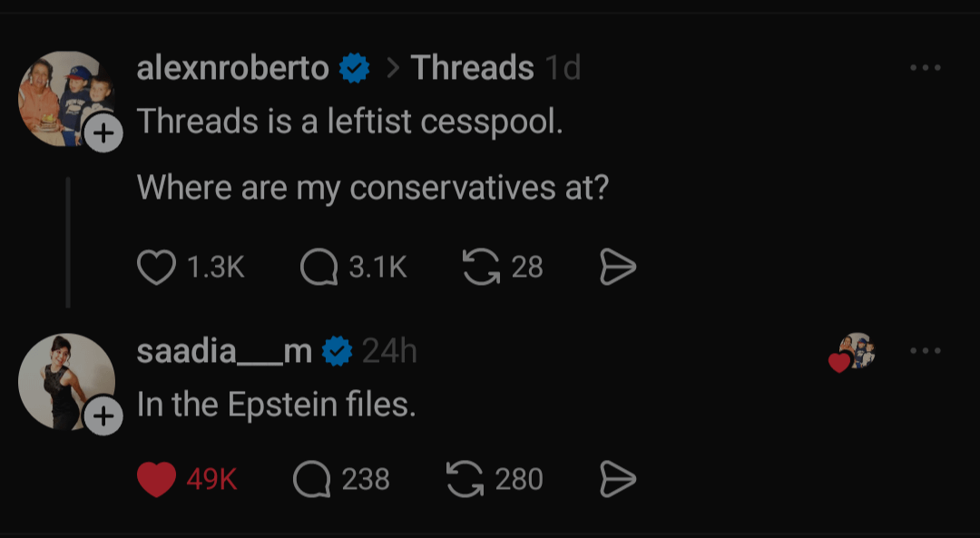Click the 24h timestamp on saadia___m's reply
Screen dimensions: 980x538
pyautogui.click(x=389, y=351)
